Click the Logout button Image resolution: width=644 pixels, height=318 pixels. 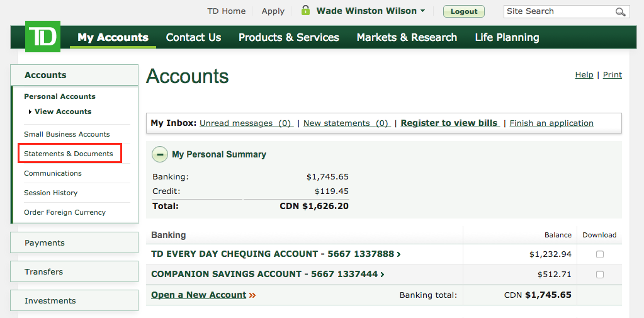464,11
